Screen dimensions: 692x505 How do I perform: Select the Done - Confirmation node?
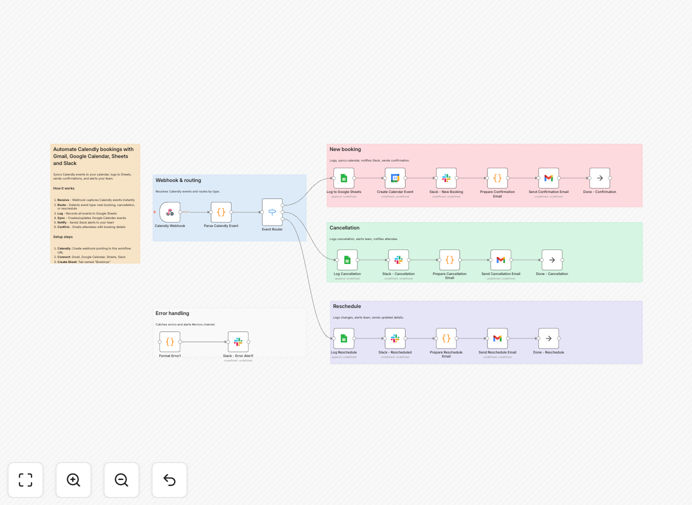600,178
